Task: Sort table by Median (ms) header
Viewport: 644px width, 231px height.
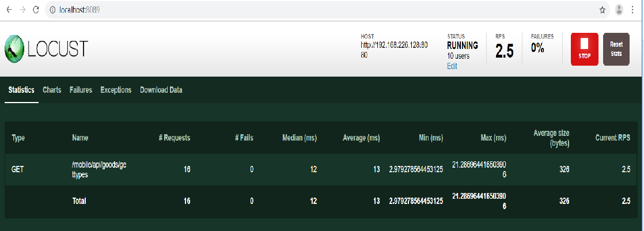Action: click(x=299, y=138)
